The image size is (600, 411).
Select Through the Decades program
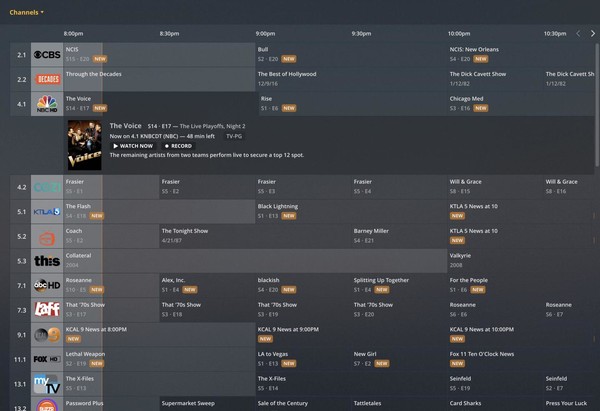point(159,79)
